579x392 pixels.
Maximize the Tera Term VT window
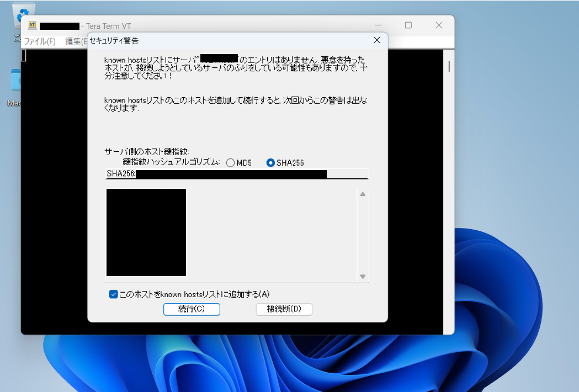tap(408, 25)
